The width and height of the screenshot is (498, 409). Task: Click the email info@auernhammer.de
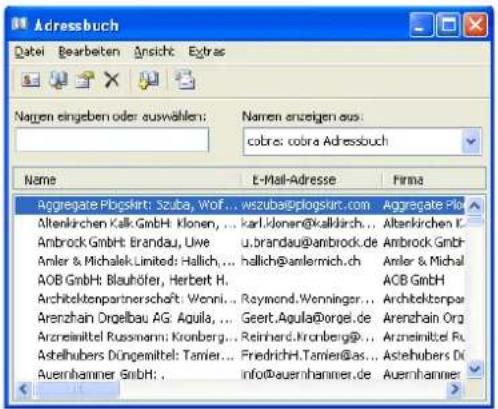pyautogui.click(x=306, y=374)
